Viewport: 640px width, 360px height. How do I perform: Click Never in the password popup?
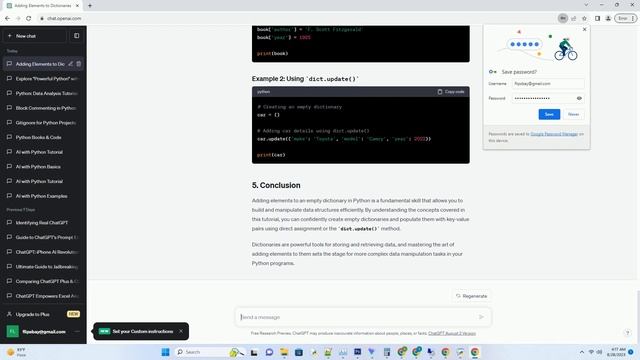573,114
